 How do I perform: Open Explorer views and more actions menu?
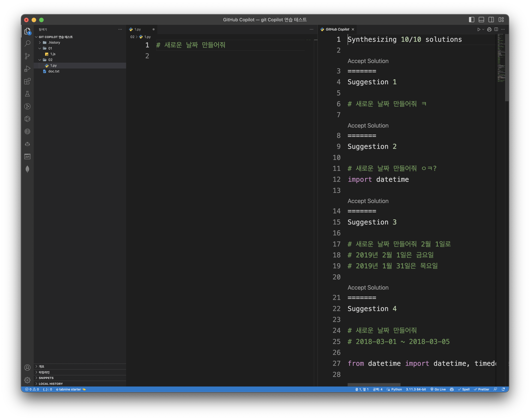pyautogui.click(x=120, y=29)
